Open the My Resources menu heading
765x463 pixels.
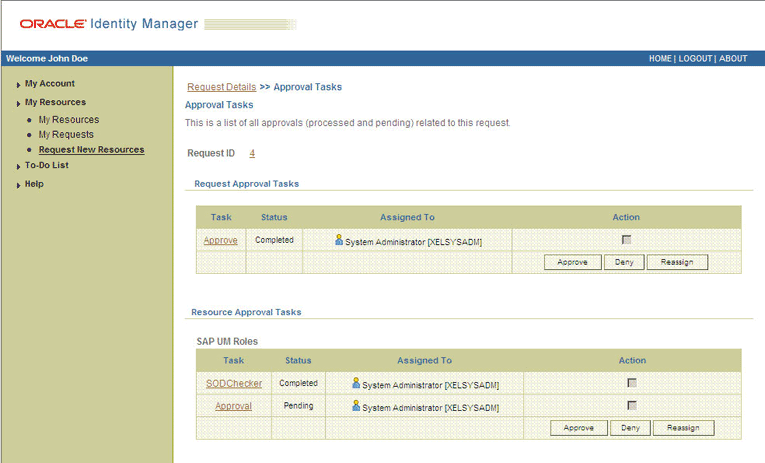55,102
